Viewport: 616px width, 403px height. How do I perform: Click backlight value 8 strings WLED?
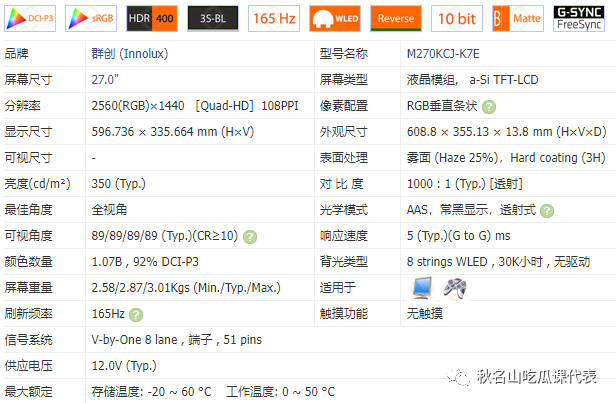tap(447, 262)
